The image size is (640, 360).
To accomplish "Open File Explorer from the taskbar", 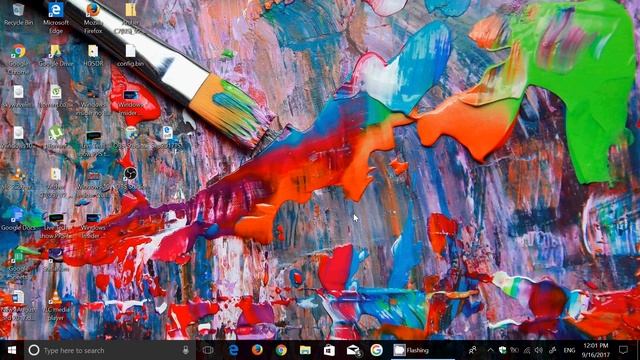I will [x=305, y=350].
